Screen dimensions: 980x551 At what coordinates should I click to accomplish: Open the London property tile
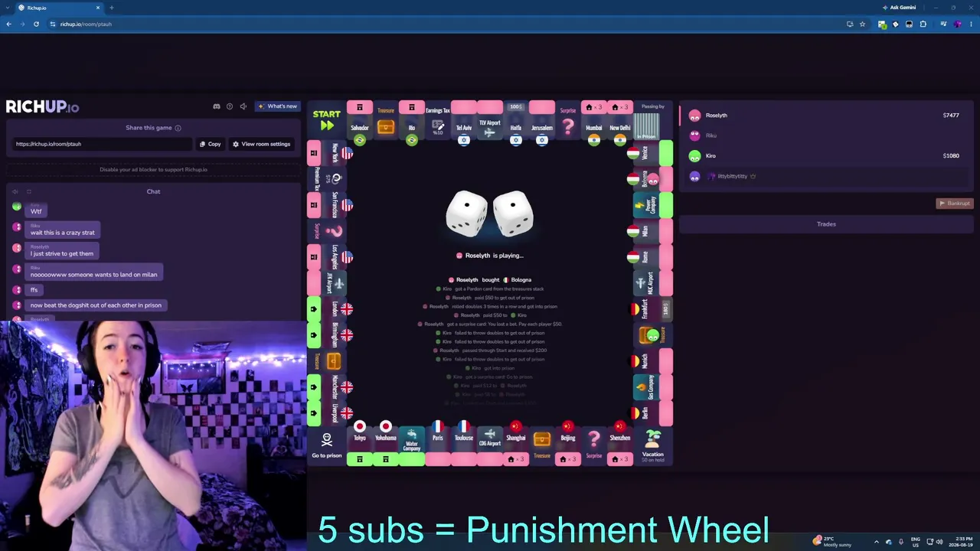point(330,309)
